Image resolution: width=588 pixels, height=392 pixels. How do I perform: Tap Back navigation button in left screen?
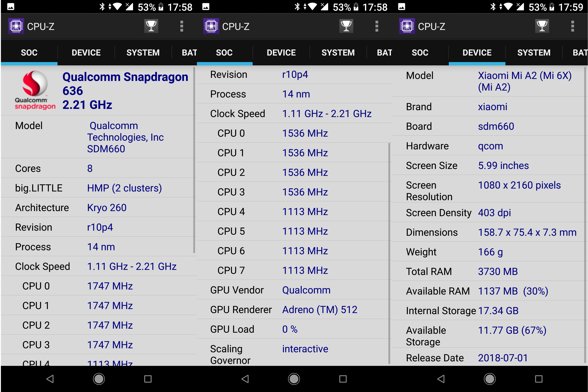[x=50, y=379]
